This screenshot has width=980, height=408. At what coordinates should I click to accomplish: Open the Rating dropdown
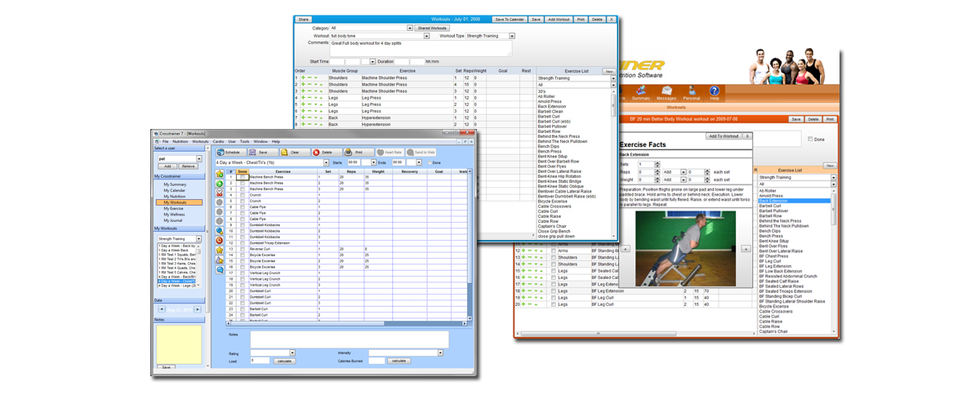(292, 353)
